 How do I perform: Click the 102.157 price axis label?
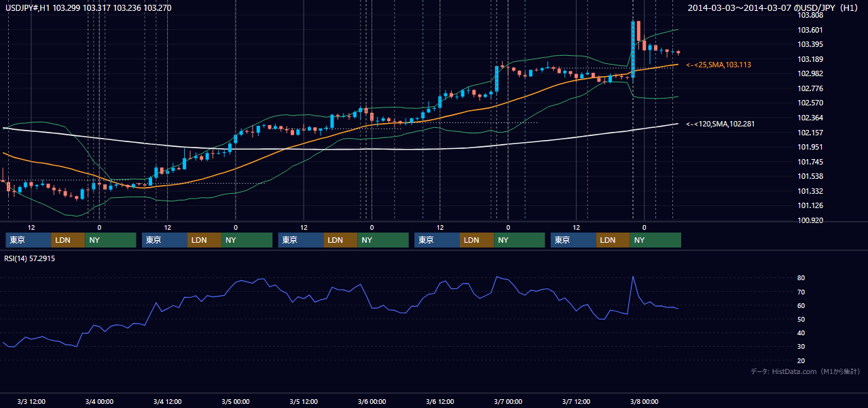click(810, 133)
